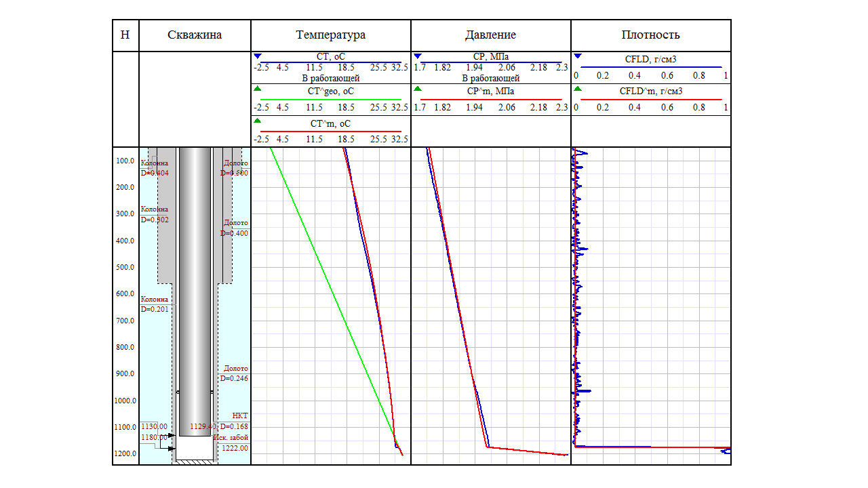Click the green triangle beside CT^geo, oC
The width and height of the screenshot is (868, 488).
(258, 89)
